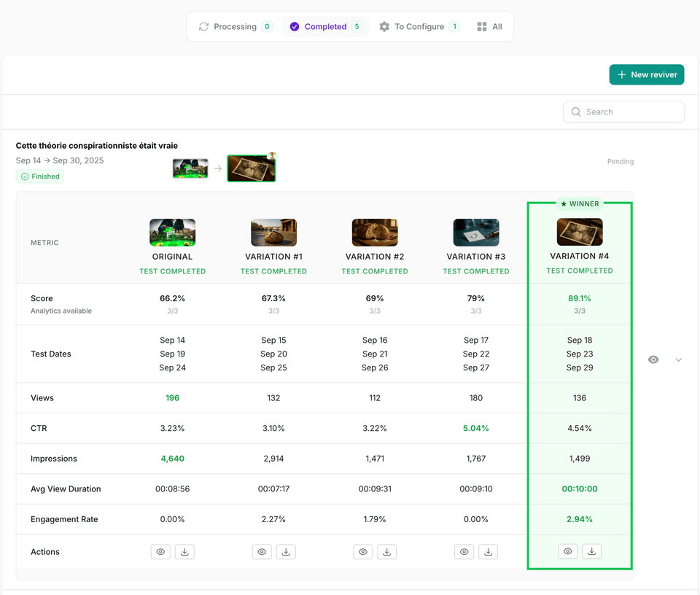Image resolution: width=700 pixels, height=595 pixels.
Task: Click the Finished status badge
Action: pos(39,176)
